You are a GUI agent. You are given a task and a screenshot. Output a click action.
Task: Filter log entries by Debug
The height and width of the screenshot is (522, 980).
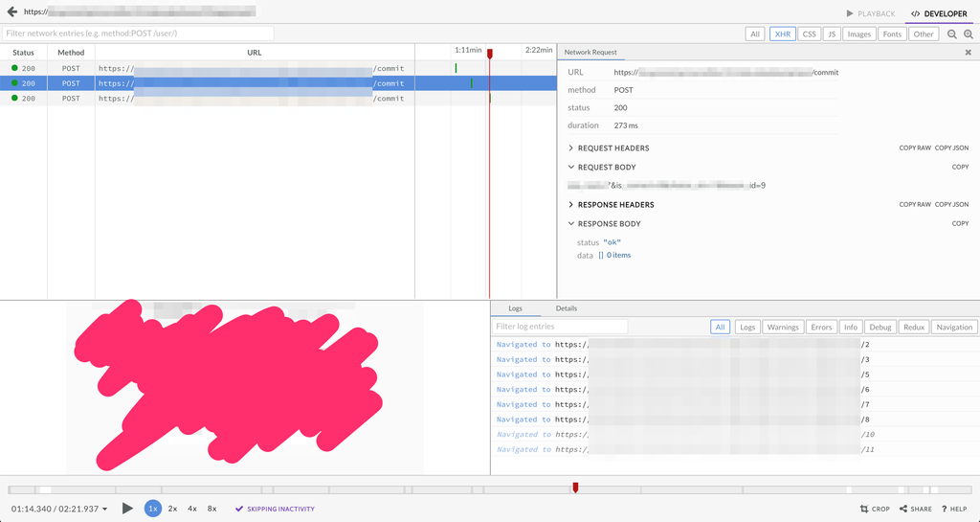click(x=880, y=327)
